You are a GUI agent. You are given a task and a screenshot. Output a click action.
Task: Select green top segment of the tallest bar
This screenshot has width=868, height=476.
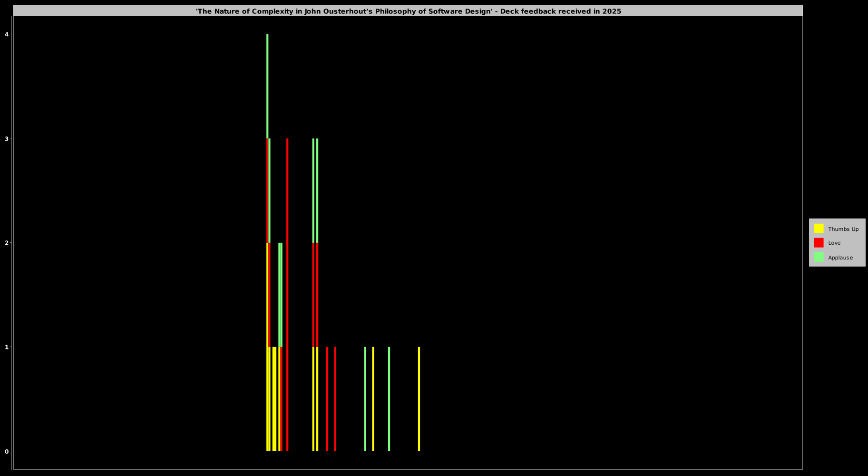pyautogui.click(x=267, y=86)
